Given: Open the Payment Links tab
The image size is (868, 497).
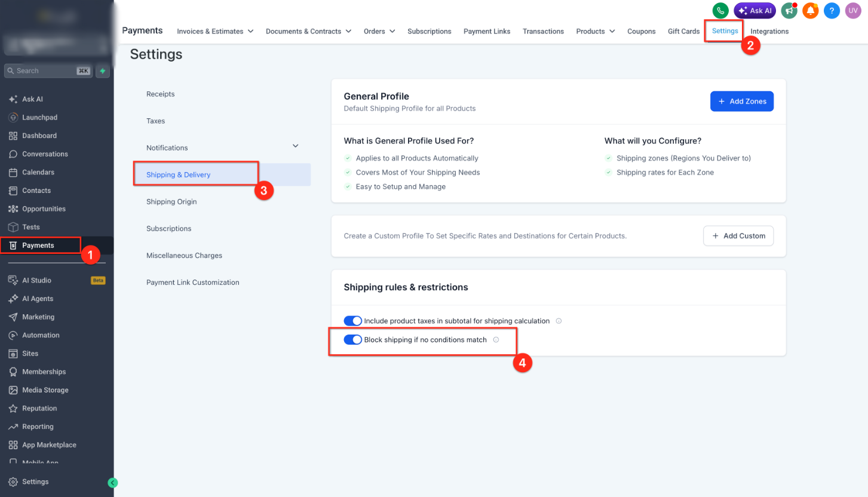Looking at the screenshot, I should coord(487,31).
